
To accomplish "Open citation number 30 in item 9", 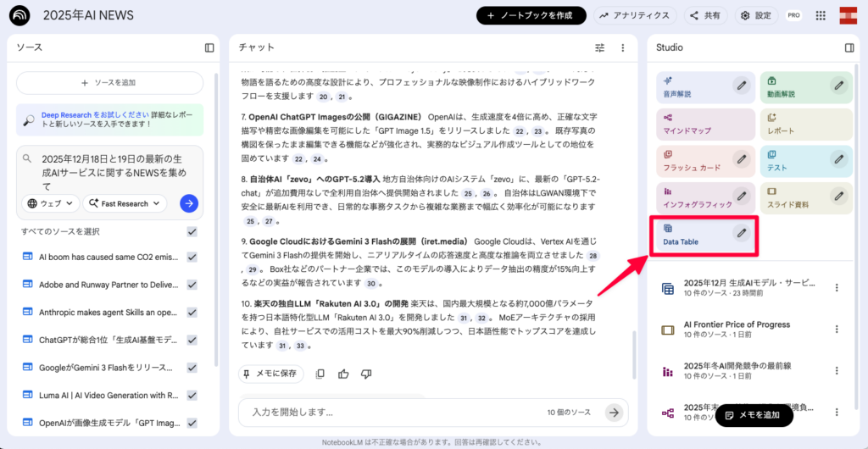I will pos(371,284).
